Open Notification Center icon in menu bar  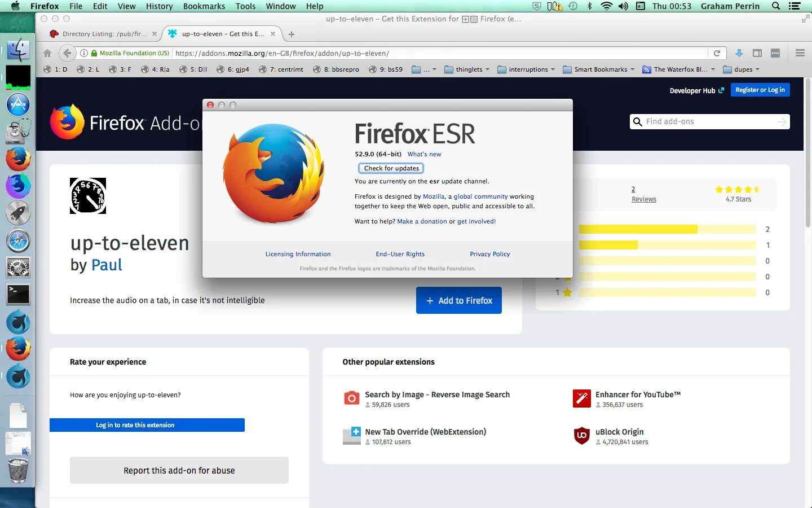point(795,6)
